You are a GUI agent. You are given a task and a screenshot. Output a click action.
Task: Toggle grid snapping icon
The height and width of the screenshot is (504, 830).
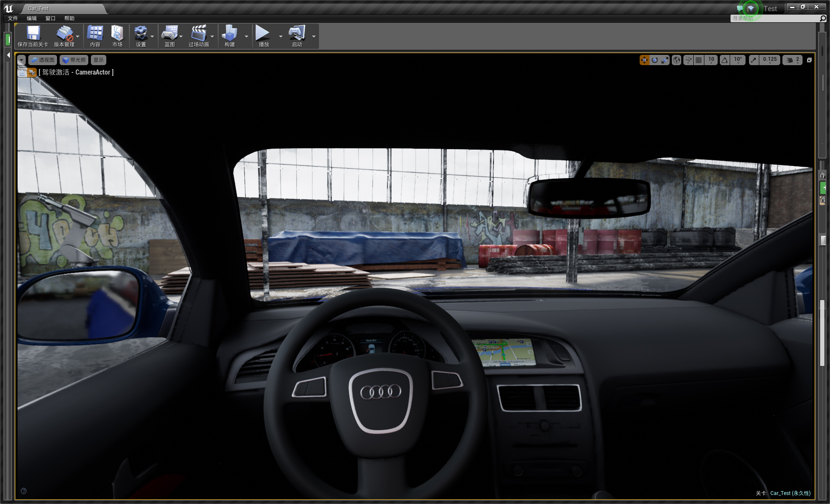coord(699,60)
